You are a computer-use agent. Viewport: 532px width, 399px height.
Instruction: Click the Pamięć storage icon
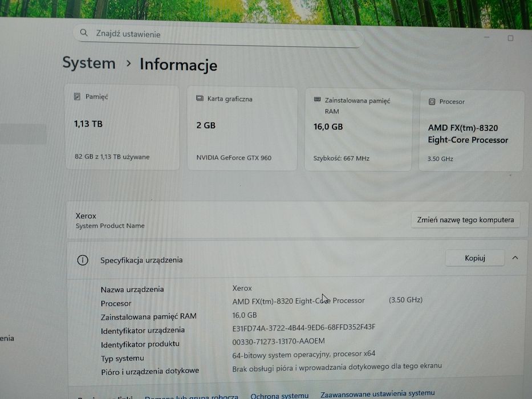click(78, 97)
